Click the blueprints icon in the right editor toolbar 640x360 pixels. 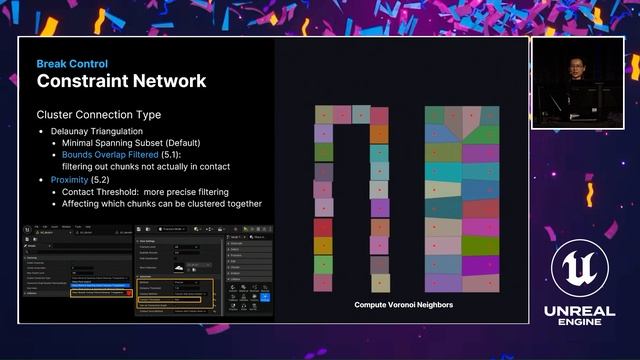click(x=209, y=229)
